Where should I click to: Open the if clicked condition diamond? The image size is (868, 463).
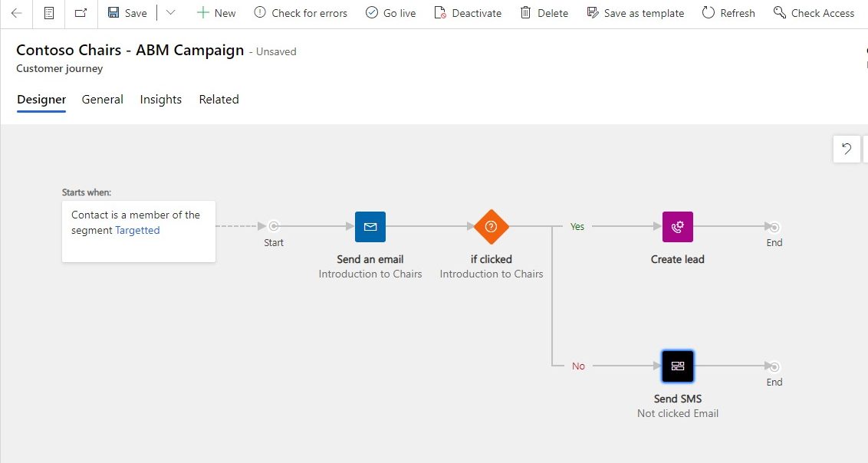coord(491,226)
